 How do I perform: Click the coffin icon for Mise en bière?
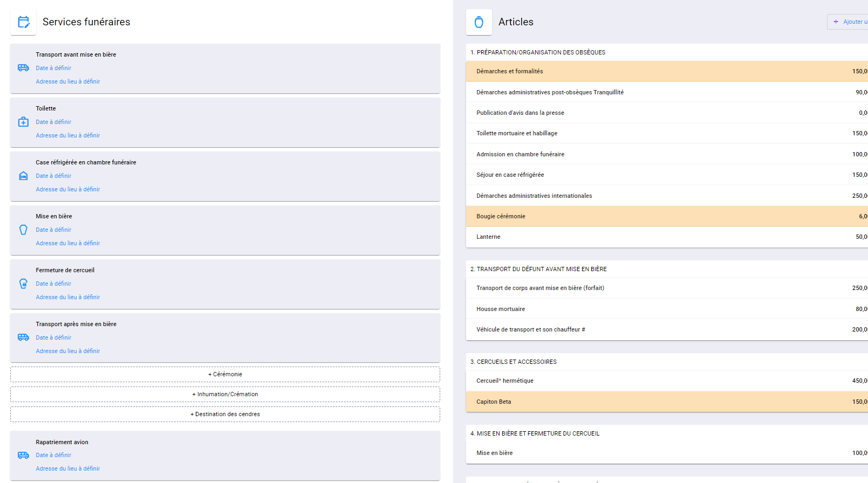(23, 230)
